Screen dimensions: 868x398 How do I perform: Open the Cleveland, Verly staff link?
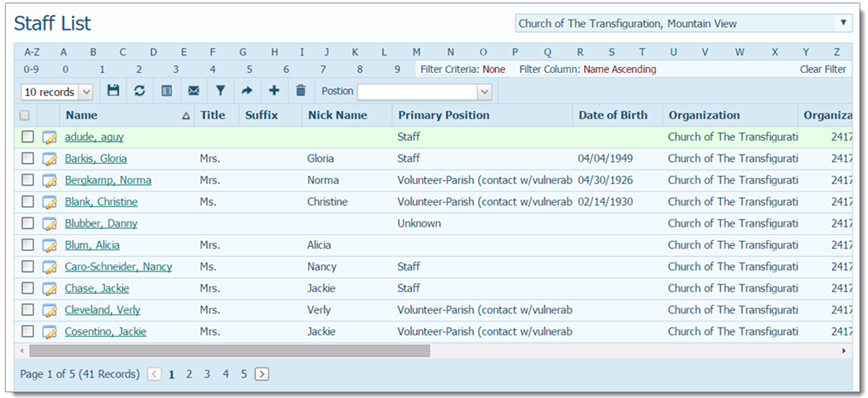coord(102,310)
